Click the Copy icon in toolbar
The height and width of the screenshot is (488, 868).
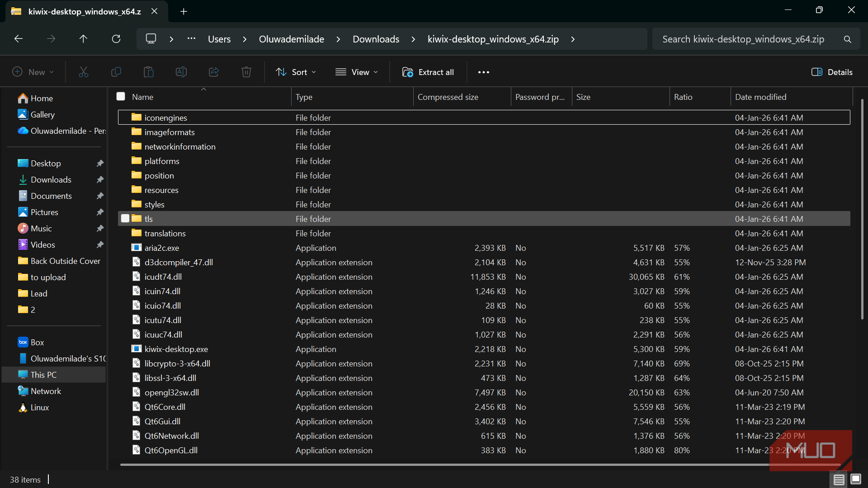coord(116,72)
